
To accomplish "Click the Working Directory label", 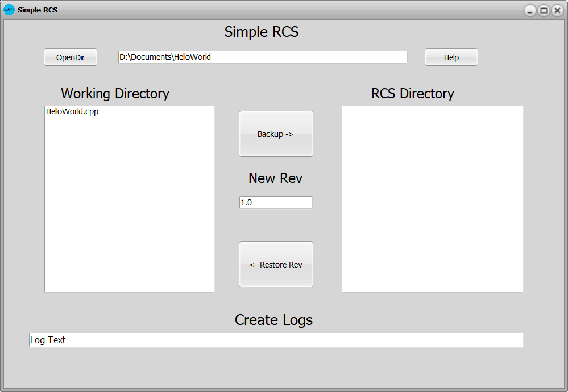I will tap(115, 93).
